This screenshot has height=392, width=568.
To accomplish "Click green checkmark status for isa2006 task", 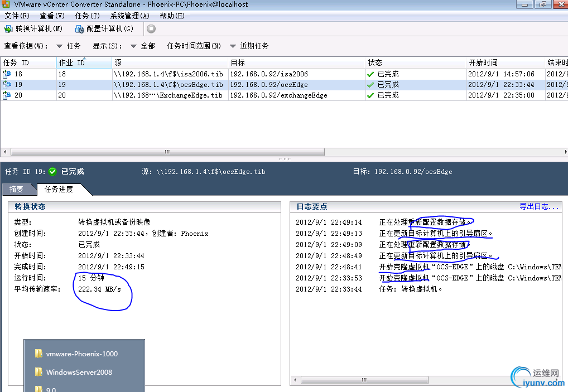I will [370, 74].
